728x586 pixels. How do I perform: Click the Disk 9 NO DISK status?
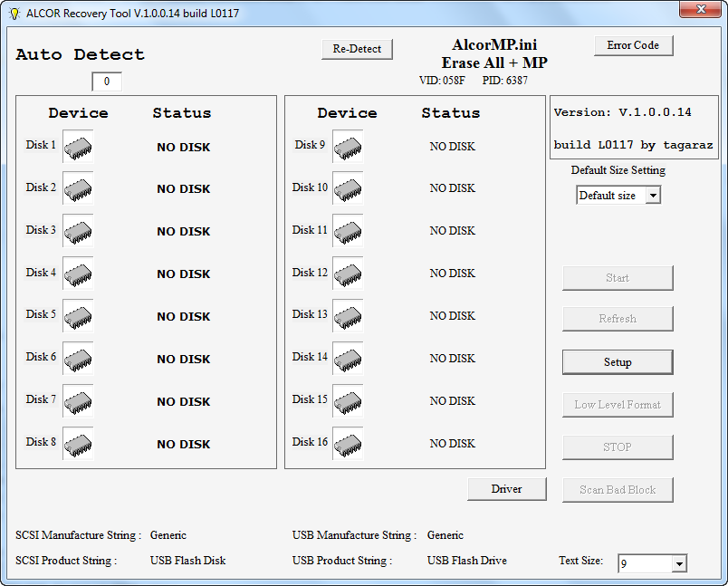(x=452, y=147)
